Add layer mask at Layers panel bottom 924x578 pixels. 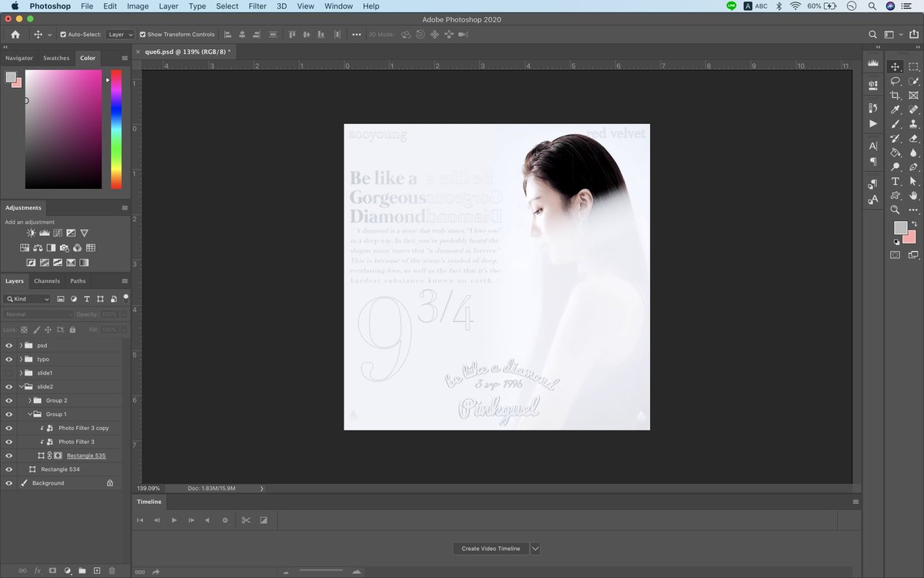pyautogui.click(x=52, y=570)
